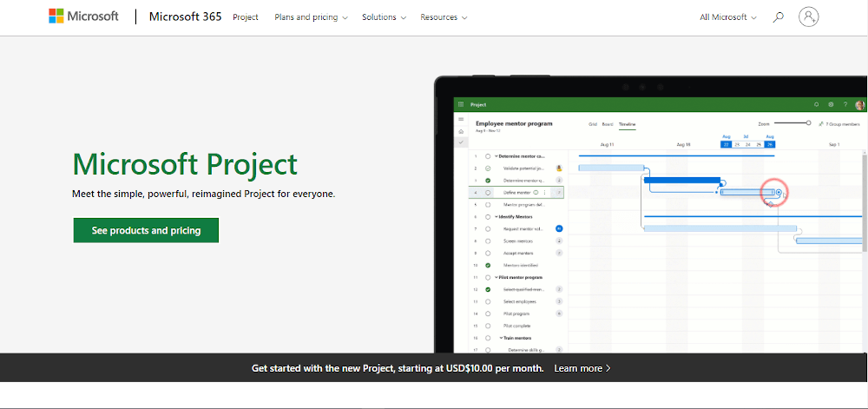Click checkmark icon in Project preview sidebar

coord(461,142)
